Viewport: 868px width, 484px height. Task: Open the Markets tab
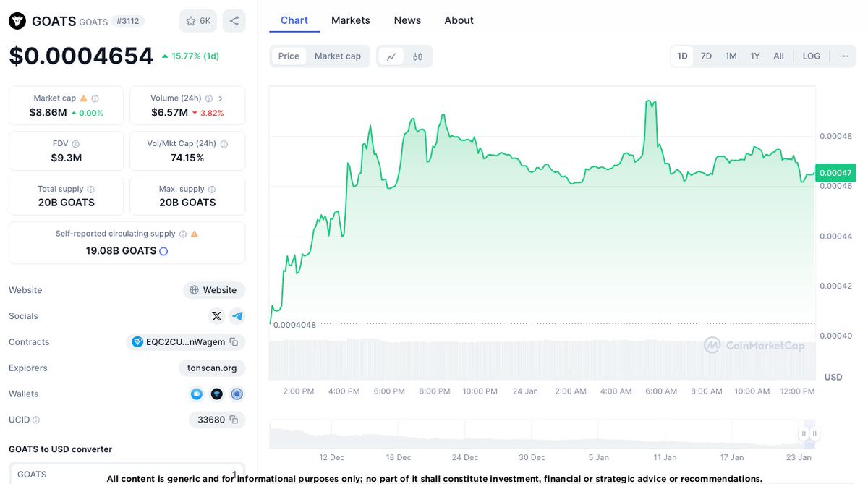[x=351, y=20]
